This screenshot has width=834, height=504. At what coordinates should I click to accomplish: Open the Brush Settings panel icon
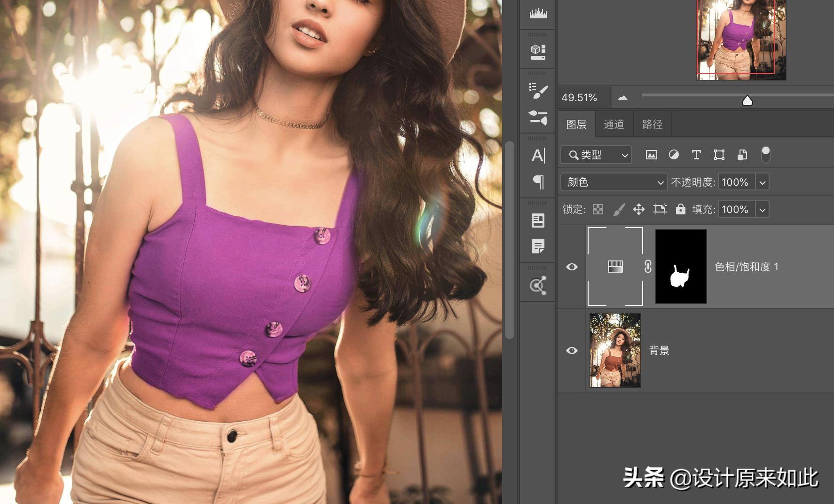click(x=538, y=91)
